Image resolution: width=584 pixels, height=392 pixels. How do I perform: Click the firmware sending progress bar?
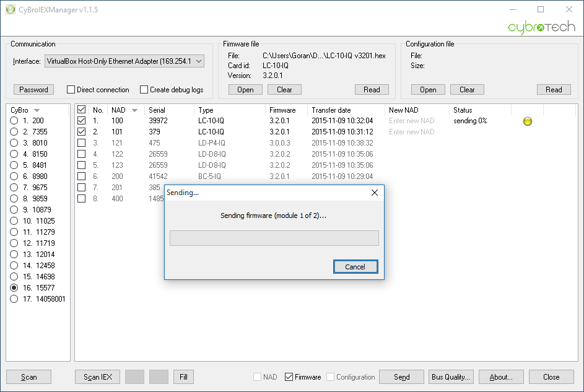[274, 238]
